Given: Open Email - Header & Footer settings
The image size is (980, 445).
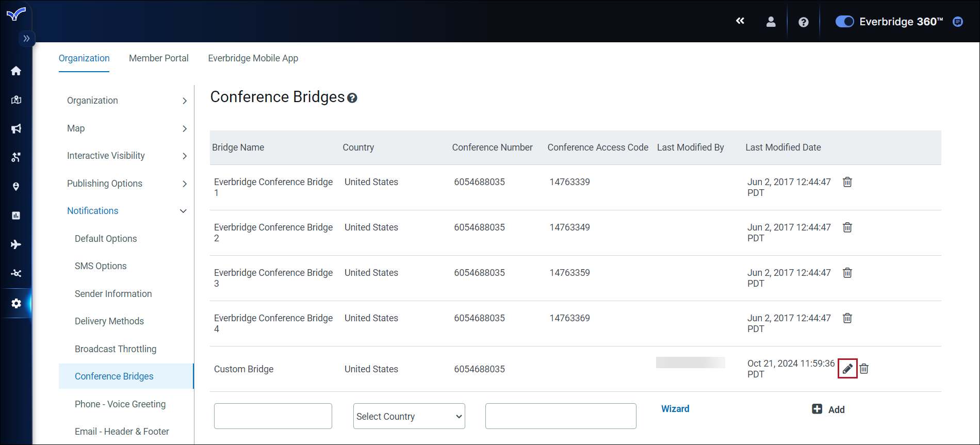Looking at the screenshot, I should pos(122,432).
